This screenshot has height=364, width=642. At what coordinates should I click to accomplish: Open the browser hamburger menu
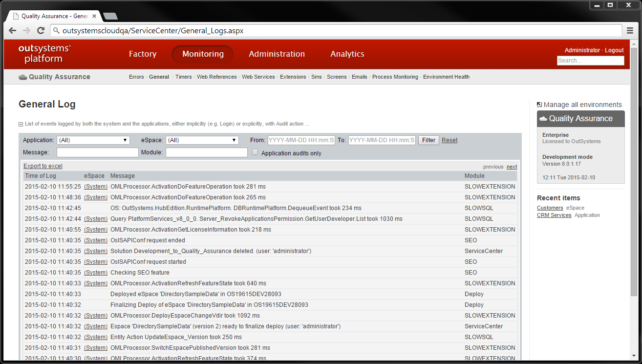tap(630, 30)
